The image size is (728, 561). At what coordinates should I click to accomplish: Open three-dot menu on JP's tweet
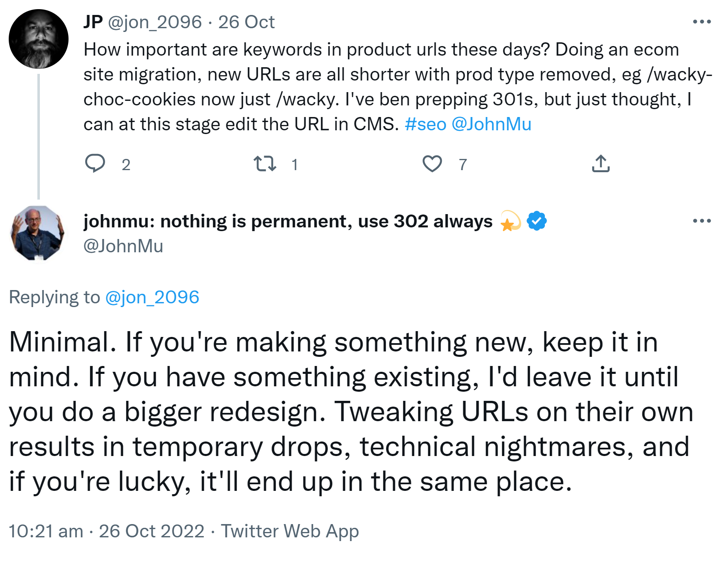click(702, 22)
